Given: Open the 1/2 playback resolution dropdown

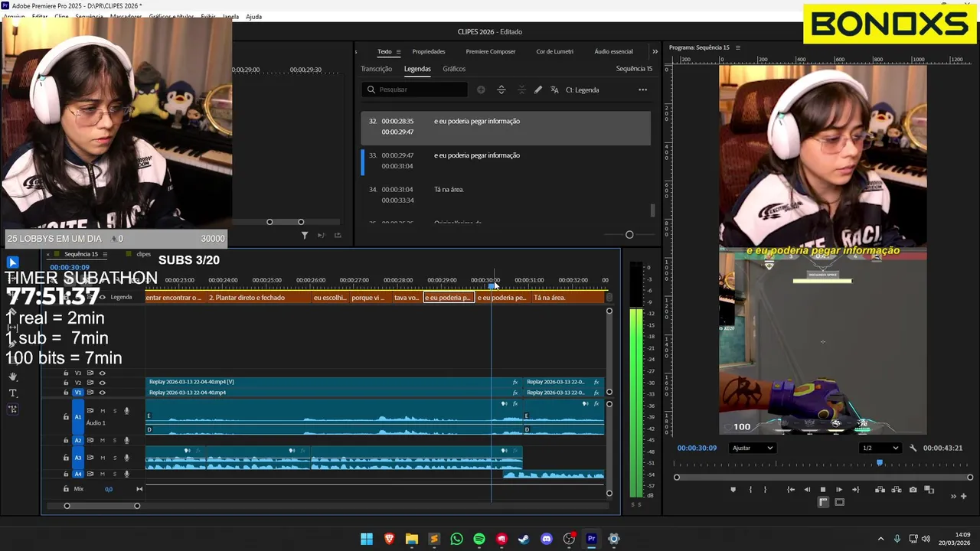Looking at the screenshot, I should 879,448.
